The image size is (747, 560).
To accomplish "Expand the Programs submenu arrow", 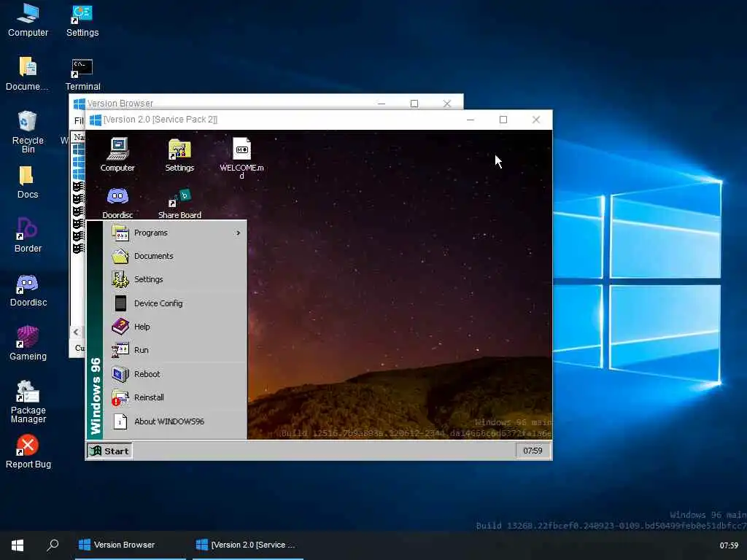I will coord(239,233).
